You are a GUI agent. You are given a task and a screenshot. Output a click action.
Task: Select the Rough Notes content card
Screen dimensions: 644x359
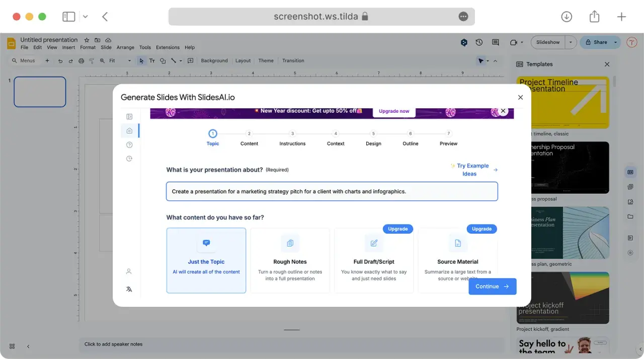pyautogui.click(x=290, y=260)
